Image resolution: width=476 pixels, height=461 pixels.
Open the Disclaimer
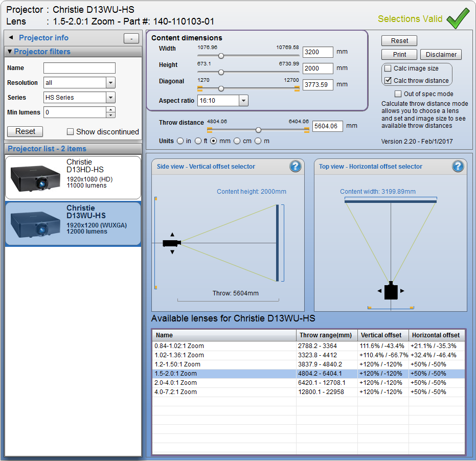click(x=441, y=55)
